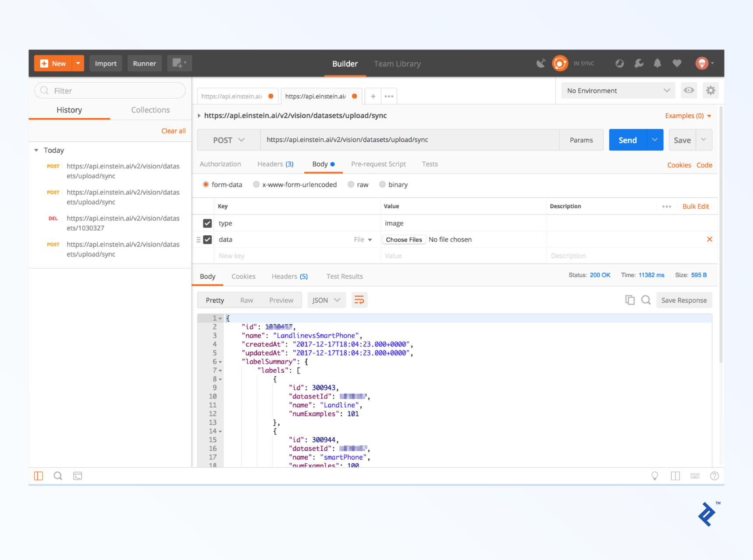
Task: Disable the data form-data row
Action: coord(207,239)
